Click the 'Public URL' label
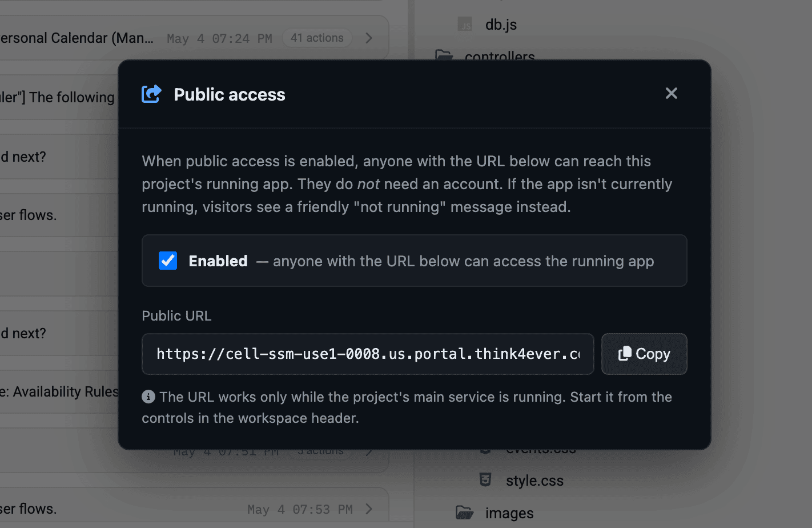This screenshot has height=528, width=812. tap(176, 316)
